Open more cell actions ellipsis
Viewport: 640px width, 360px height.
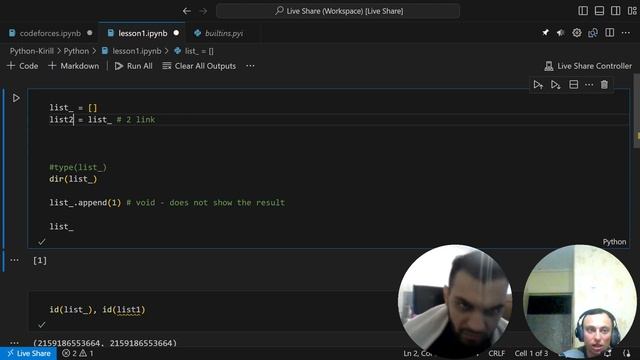pos(589,85)
